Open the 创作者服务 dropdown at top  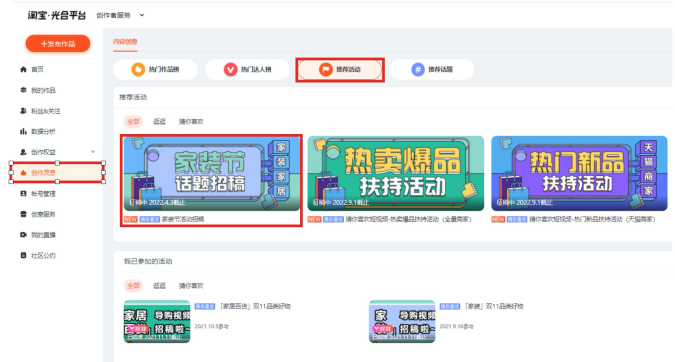pyautogui.click(x=120, y=15)
